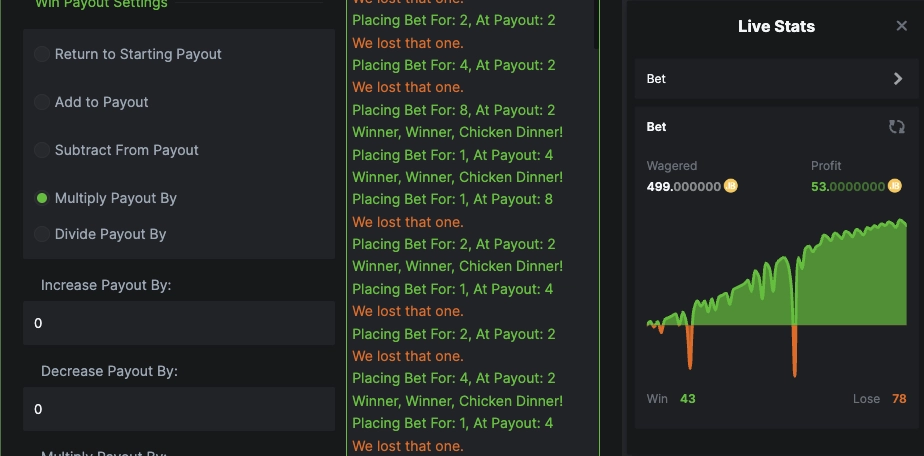The image size is (924, 456).
Task: Close the Live Stats panel
Action: tap(901, 26)
